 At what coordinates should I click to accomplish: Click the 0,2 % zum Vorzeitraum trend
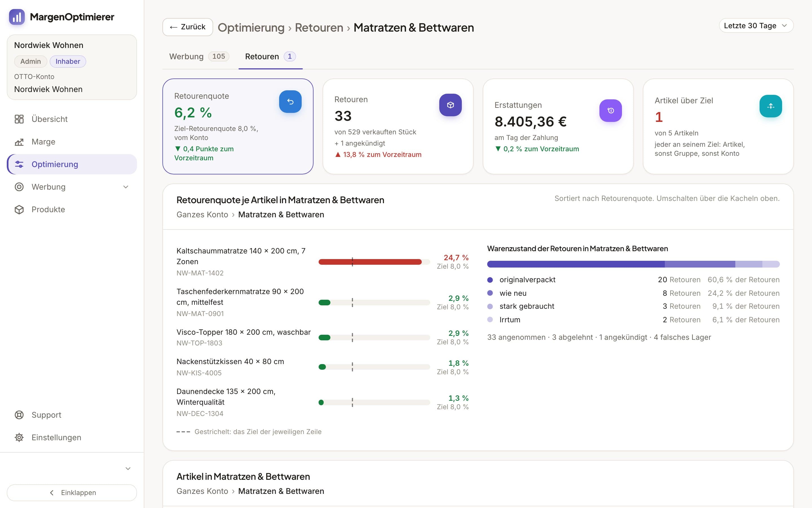click(x=537, y=149)
